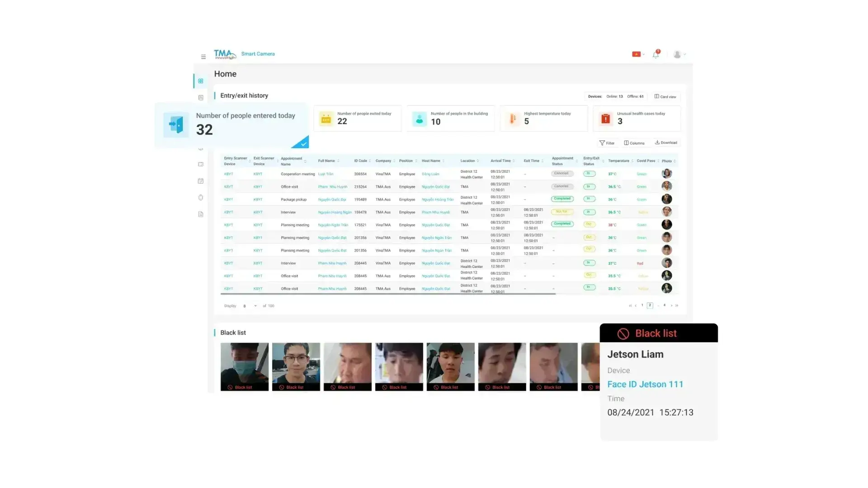Switch to Card view
The height and width of the screenshot is (488, 868).
pos(665,97)
